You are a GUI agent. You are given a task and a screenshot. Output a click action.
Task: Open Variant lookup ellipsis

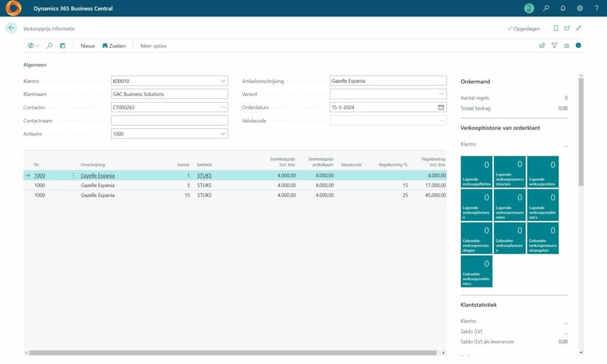pyautogui.click(x=441, y=94)
